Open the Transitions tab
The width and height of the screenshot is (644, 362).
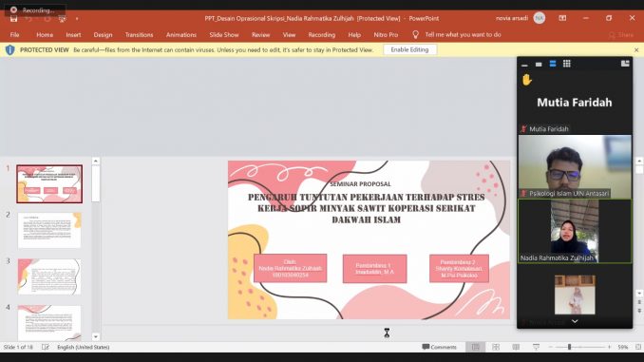(139, 35)
